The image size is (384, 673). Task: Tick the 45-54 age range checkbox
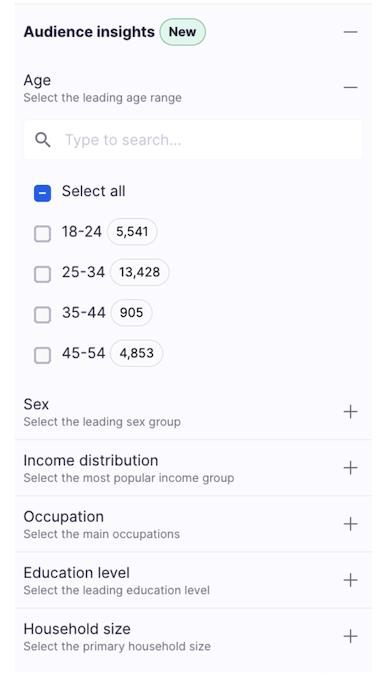point(42,355)
